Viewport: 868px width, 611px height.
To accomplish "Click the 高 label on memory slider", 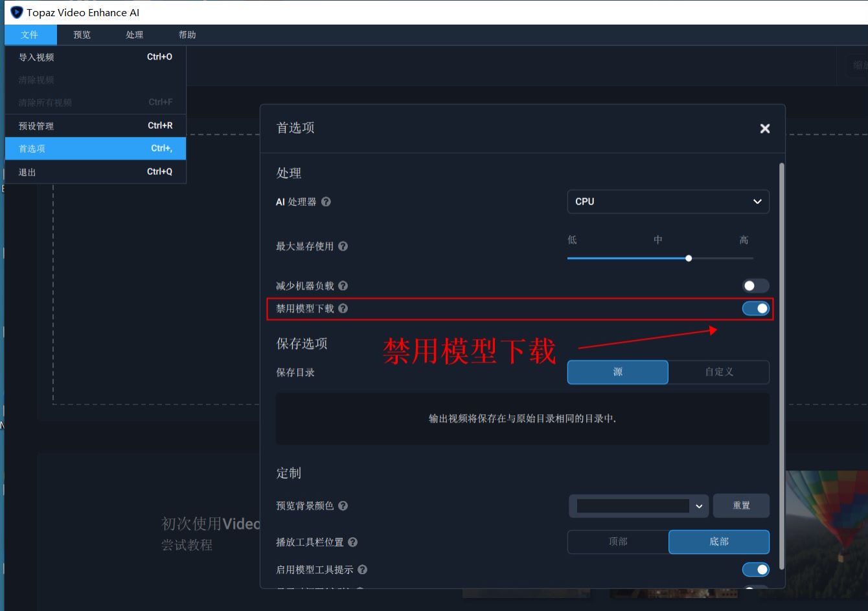I will pyautogui.click(x=744, y=240).
